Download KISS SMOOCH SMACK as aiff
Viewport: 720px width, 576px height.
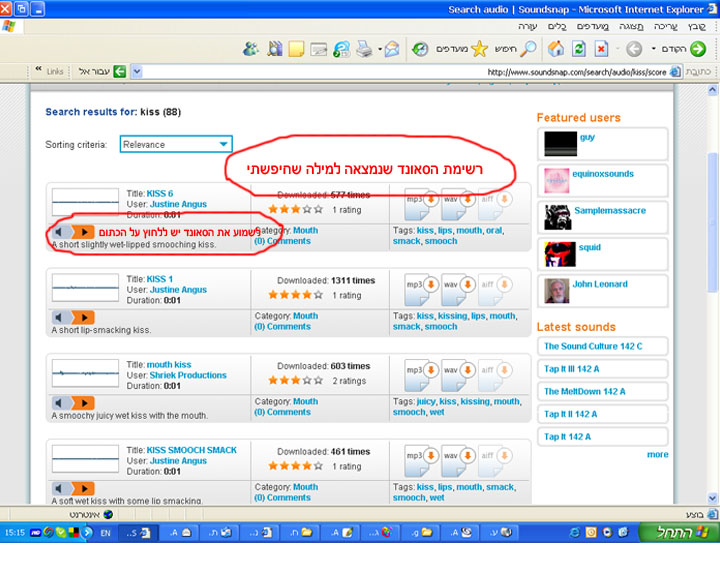495,460
